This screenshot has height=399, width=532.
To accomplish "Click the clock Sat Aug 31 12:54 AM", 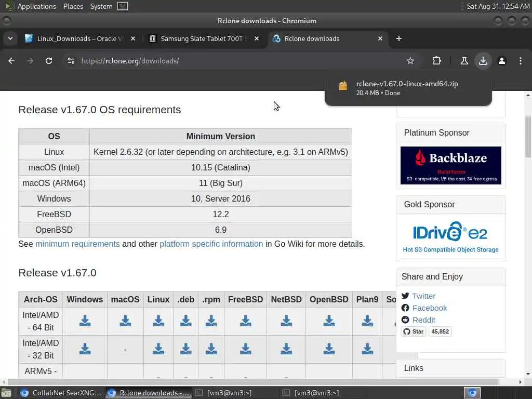I will [x=498, y=6].
